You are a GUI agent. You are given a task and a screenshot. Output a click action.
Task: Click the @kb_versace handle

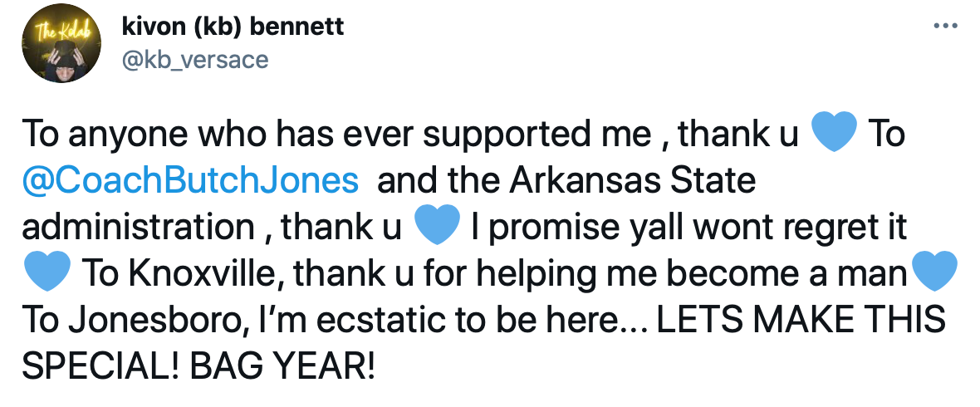195,61
